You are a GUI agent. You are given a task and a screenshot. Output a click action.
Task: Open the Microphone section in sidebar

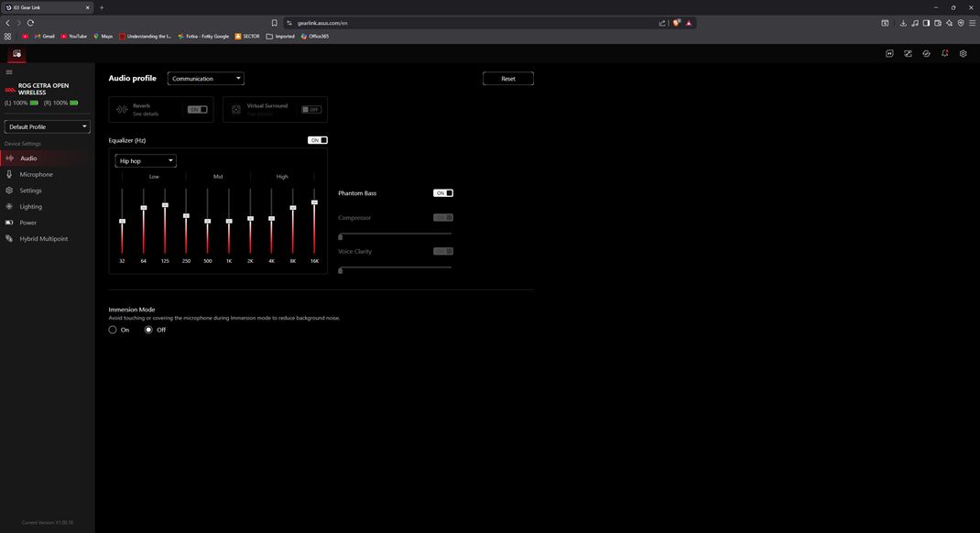pos(48,174)
